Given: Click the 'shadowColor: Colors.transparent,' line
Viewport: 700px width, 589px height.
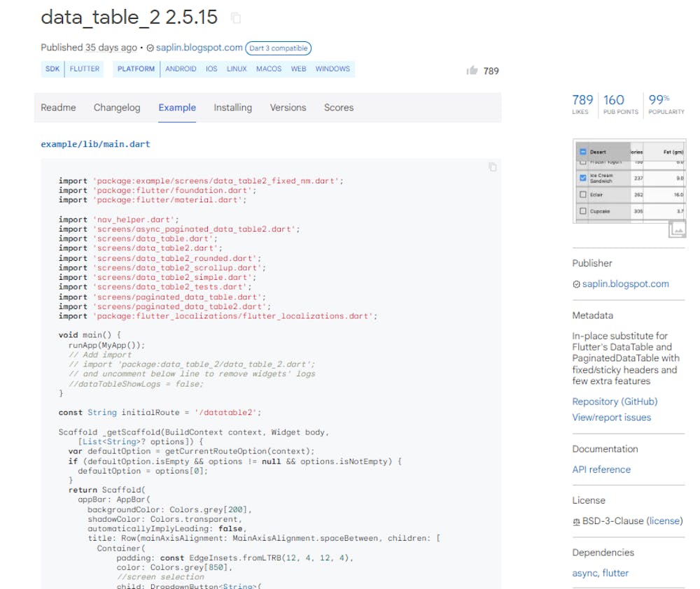Looking at the screenshot, I should (x=164, y=519).
